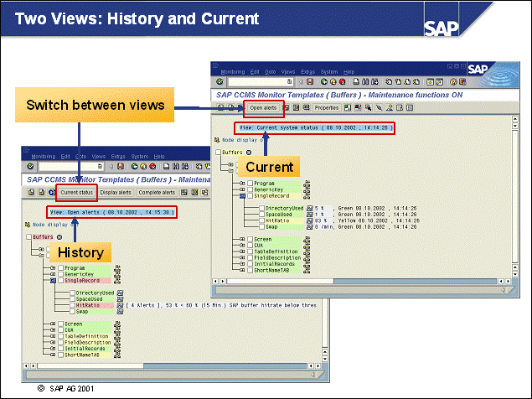
Task: Click the hierarchy icon next to Program in the right window
Action: [307, 182]
